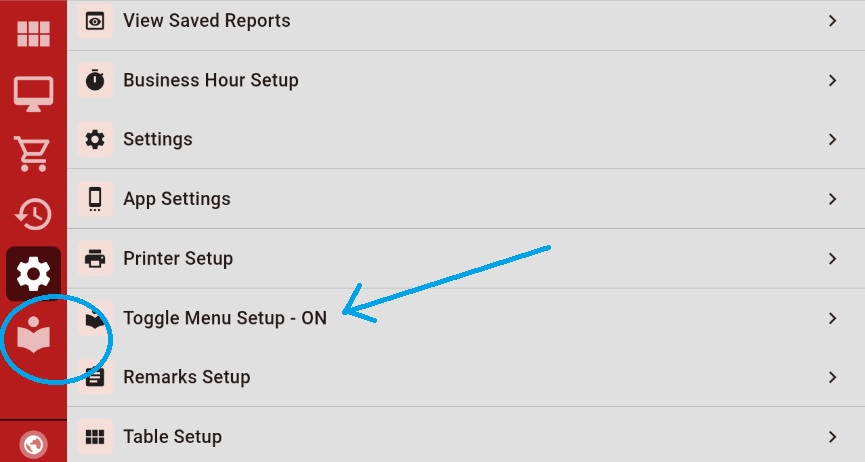Viewport: 865px width, 462px height.
Task: Click the eye icon for Saved Reports
Action: tap(95, 21)
